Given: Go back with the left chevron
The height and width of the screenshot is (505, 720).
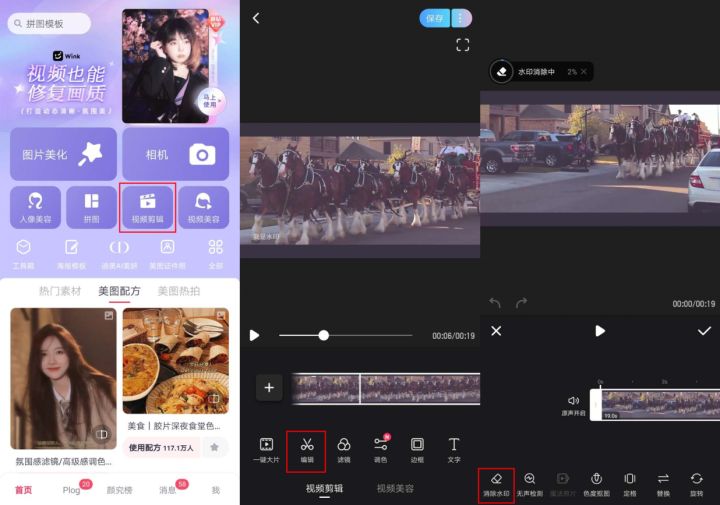Looking at the screenshot, I should click(x=256, y=18).
